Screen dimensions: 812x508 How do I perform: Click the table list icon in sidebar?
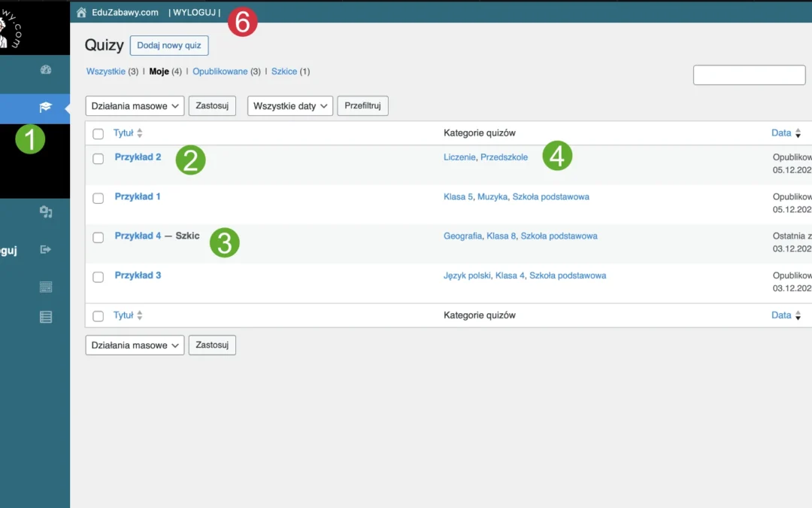pyautogui.click(x=46, y=317)
